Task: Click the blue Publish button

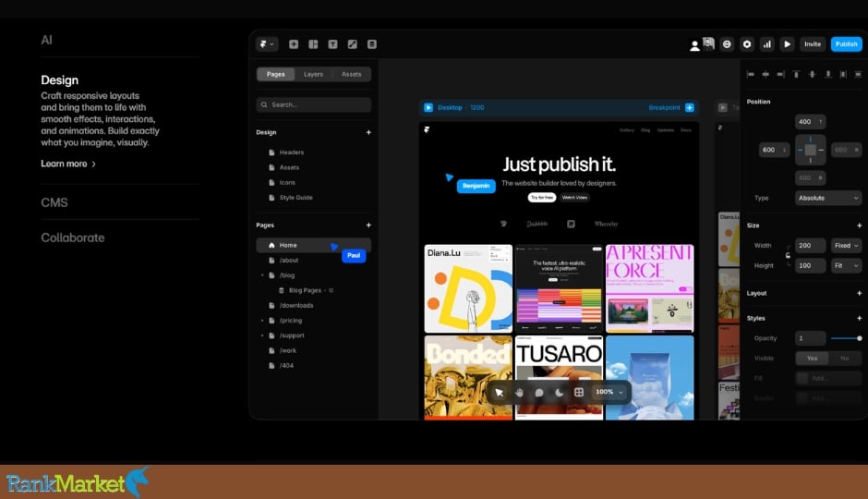Action: click(847, 44)
